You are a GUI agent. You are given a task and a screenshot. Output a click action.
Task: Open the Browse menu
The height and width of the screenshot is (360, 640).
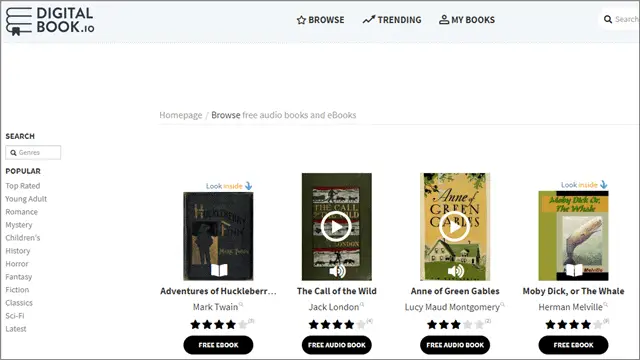point(320,20)
